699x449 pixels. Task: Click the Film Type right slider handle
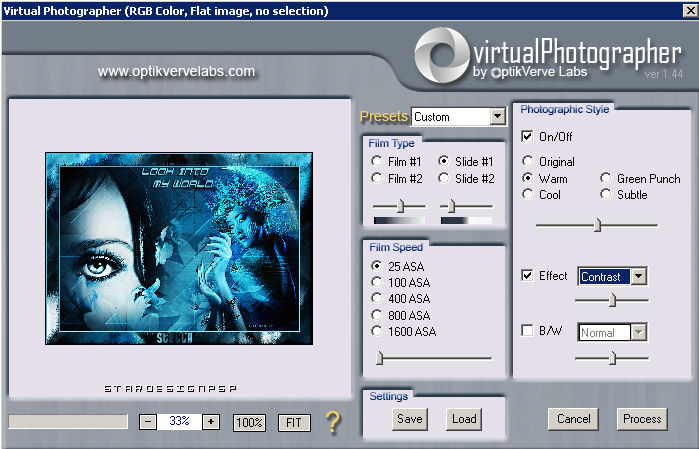451,206
